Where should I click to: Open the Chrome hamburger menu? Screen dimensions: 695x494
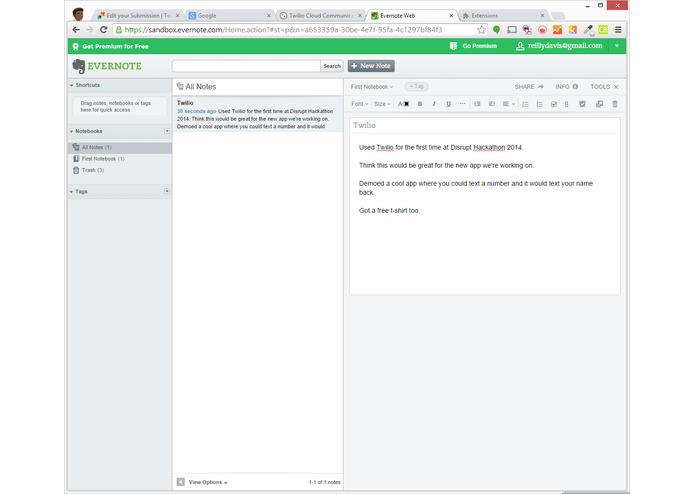pos(618,30)
